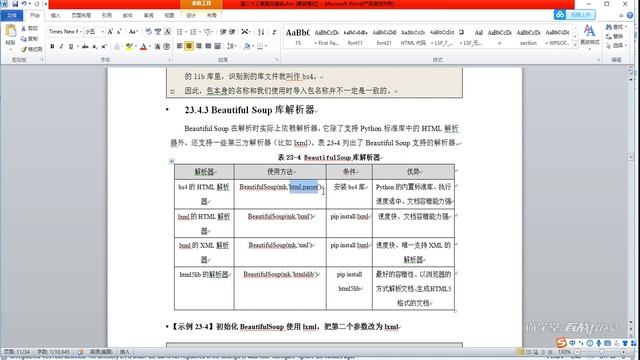
Task: Click the character border A icon
Action: click(x=167, y=31)
